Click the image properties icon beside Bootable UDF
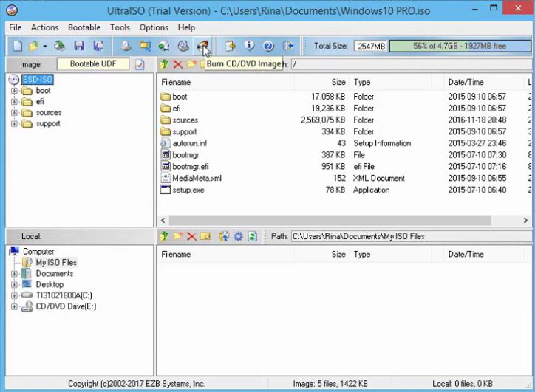Image resolution: width=535 pixels, height=392 pixels. tap(140, 64)
